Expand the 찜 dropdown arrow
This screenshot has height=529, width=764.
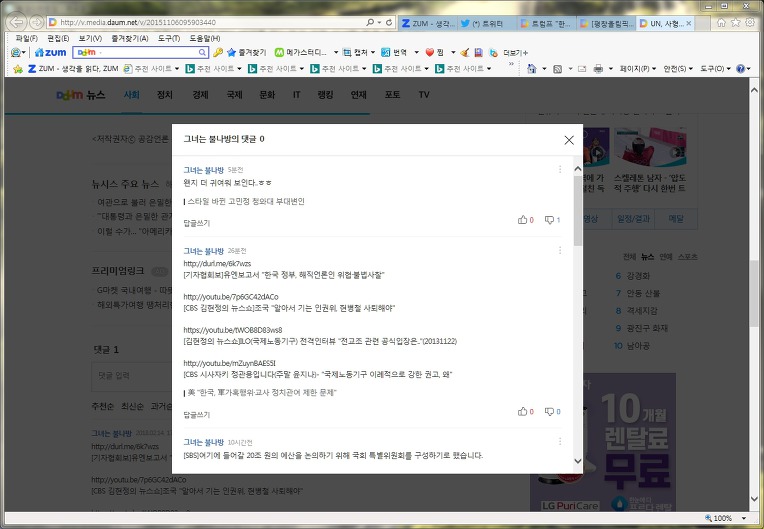pos(453,52)
